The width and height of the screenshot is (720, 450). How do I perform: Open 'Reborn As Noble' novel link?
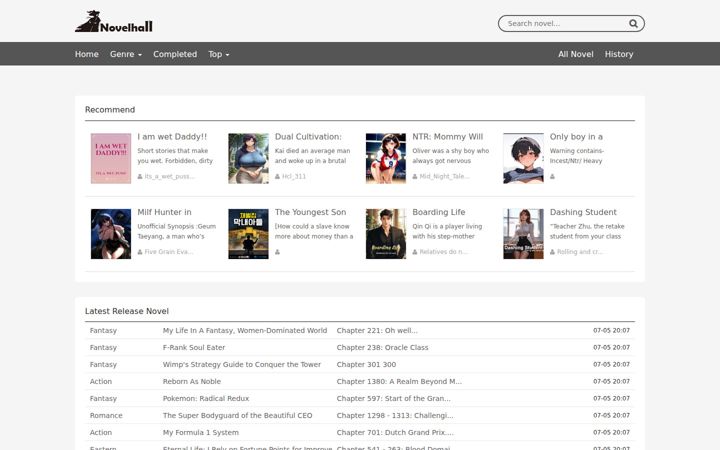pos(191,382)
